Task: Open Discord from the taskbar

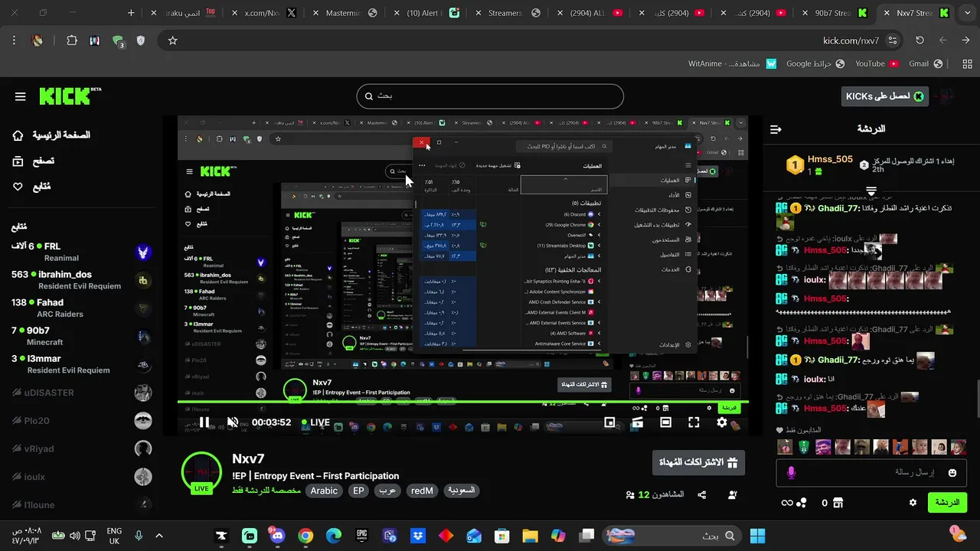Action: [277, 536]
